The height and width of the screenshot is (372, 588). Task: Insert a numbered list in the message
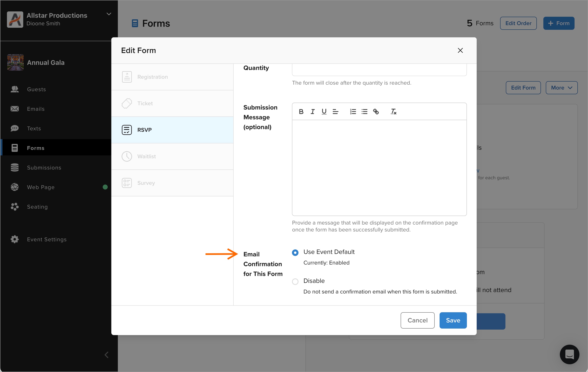click(353, 112)
